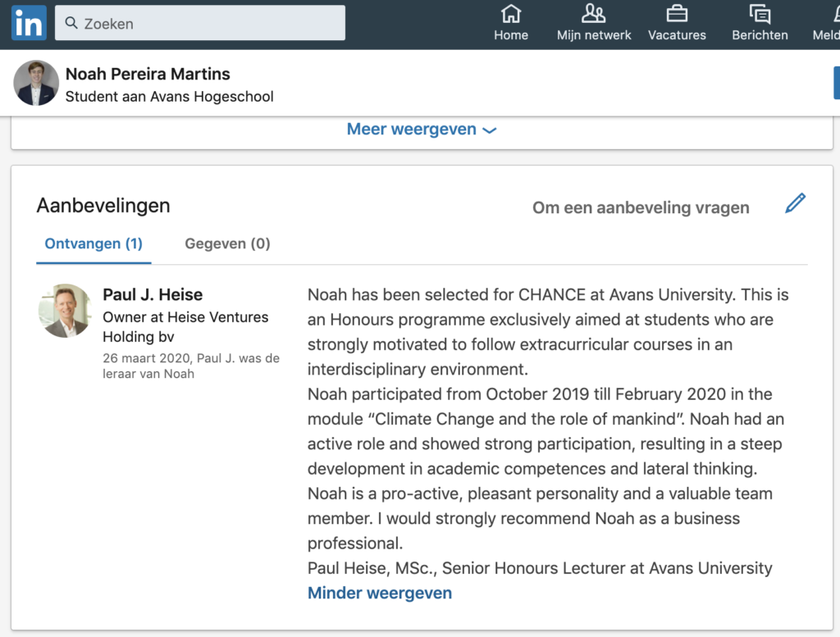Collapse recommendation text with Minder weergeven
Viewport: 840px width, 637px height.
pyautogui.click(x=379, y=593)
